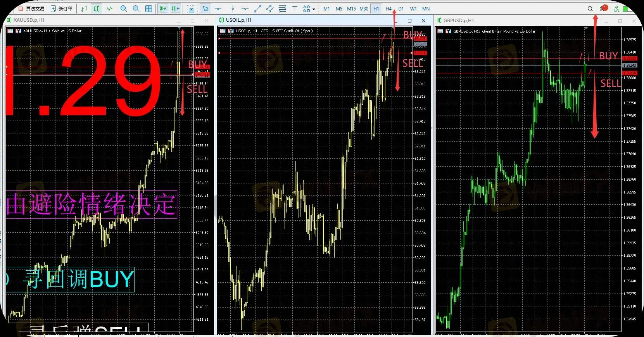Viewport: 644px width, 337px height.
Task: Open the search magnifier in the toolbar
Action: coord(590,9)
